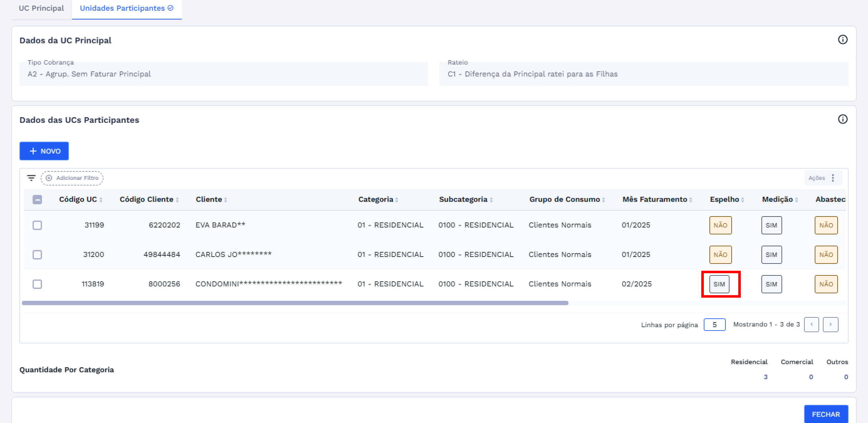Click the Linhas por página input

(x=714, y=325)
